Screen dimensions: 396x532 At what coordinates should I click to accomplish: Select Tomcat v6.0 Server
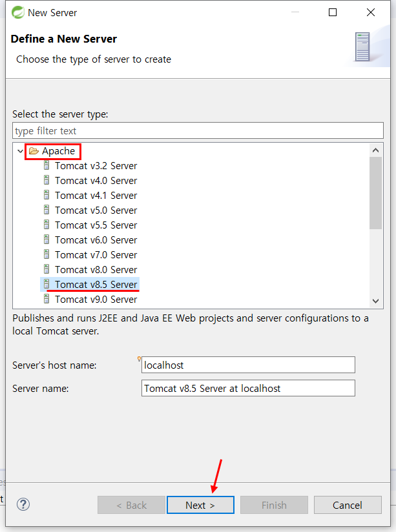point(96,240)
